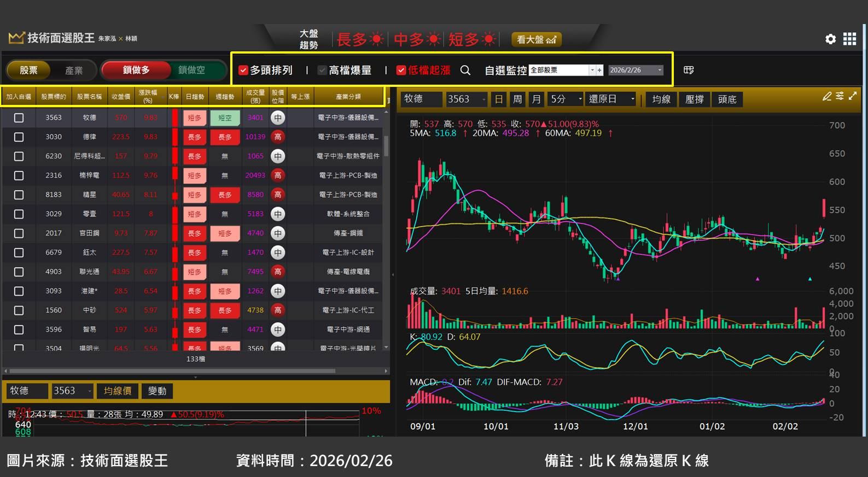The height and width of the screenshot is (477, 868).
Task: Click the plus icon beside 全部股票
Action: click(x=599, y=70)
